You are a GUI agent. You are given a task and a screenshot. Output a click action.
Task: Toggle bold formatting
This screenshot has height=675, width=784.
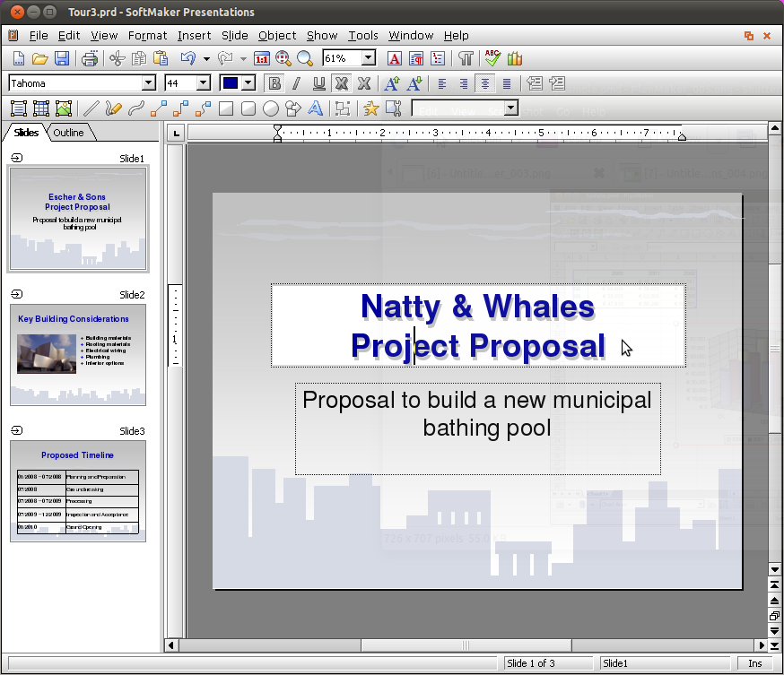click(x=274, y=83)
